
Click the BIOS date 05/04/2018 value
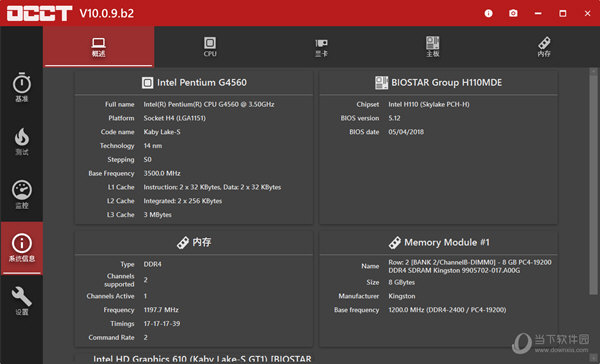(406, 132)
